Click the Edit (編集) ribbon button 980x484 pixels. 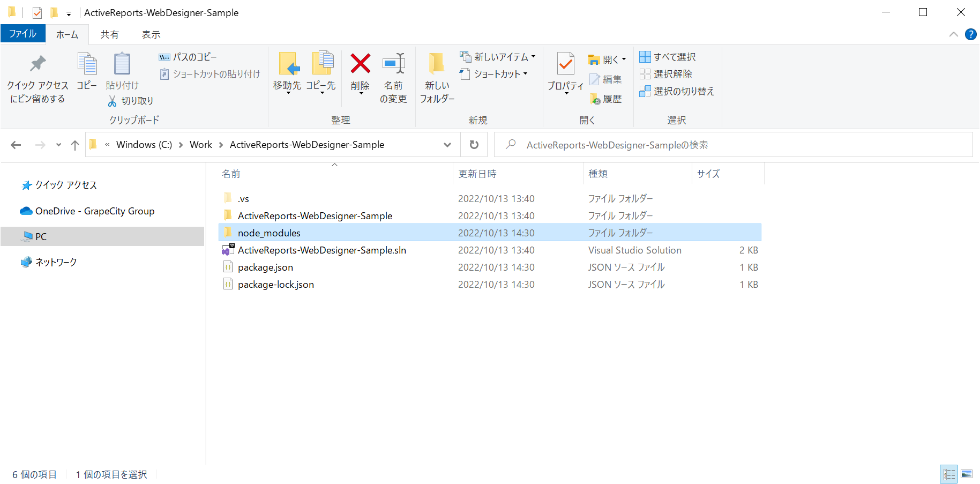(605, 79)
